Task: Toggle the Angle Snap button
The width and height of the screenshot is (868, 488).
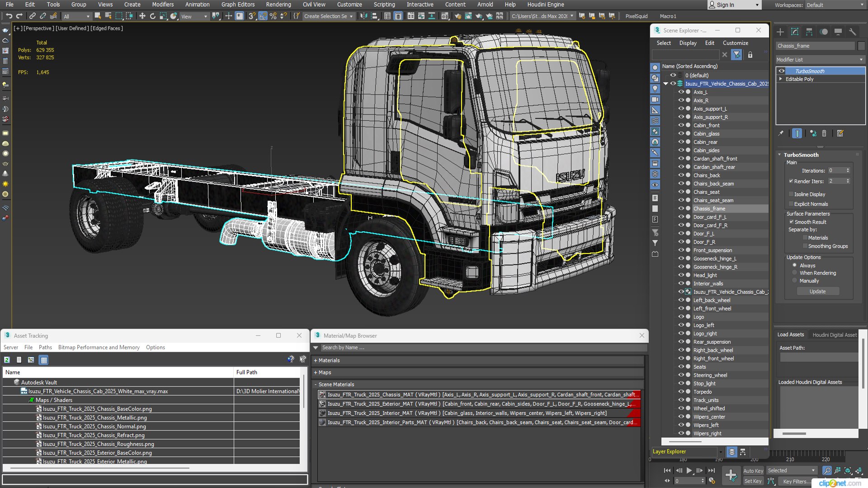Action: [263, 16]
